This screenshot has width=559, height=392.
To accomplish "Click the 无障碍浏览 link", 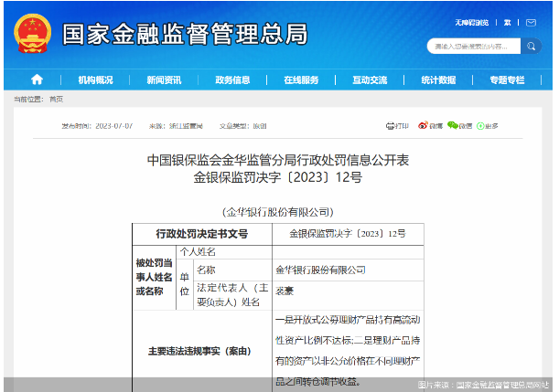I will [x=472, y=23].
